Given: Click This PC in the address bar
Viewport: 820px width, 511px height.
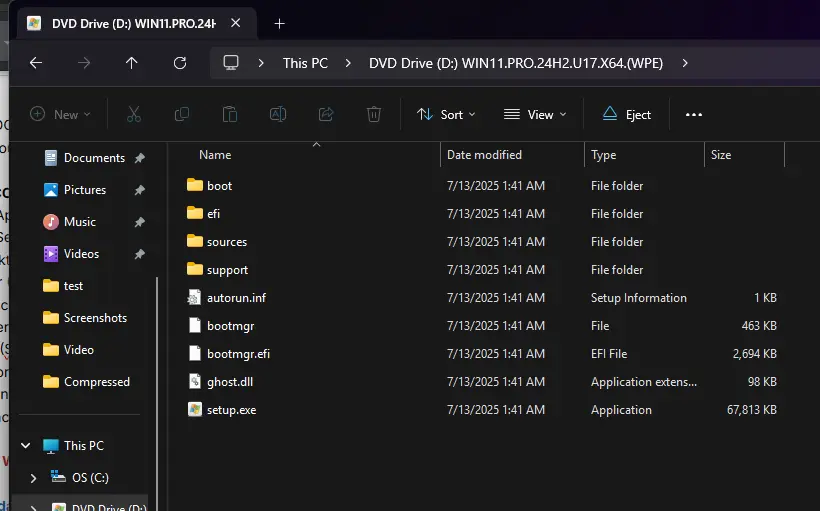Looking at the screenshot, I should coord(305,63).
